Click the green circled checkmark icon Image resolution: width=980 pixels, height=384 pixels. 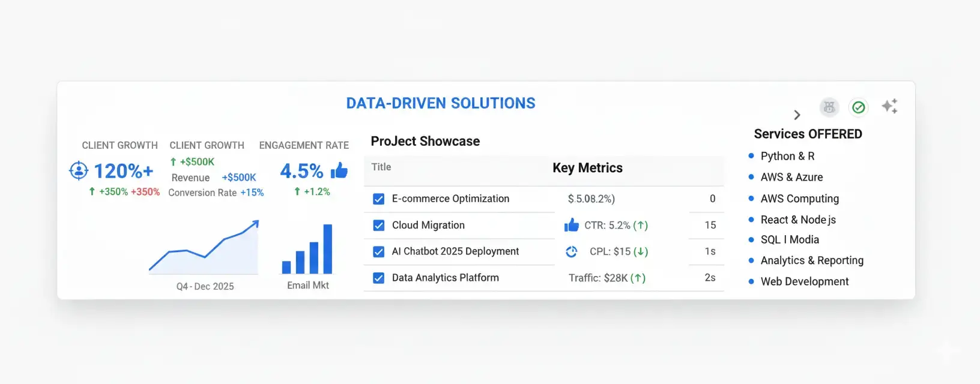click(859, 107)
